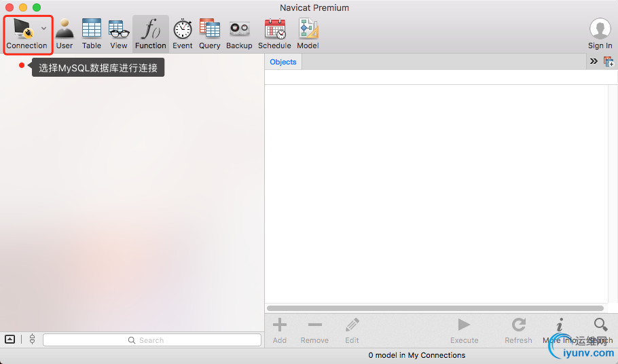Expand the hidden tabs double chevron

(x=594, y=61)
